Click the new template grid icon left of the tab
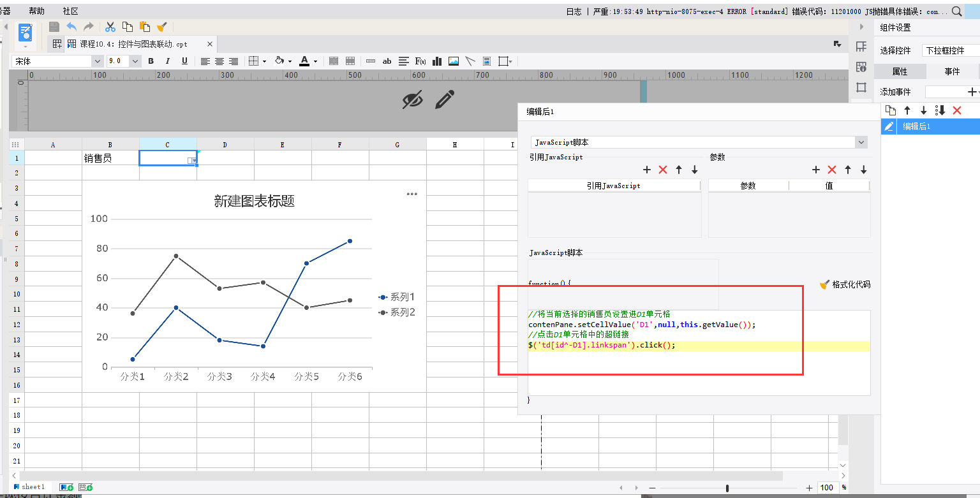The width and height of the screenshot is (980, 498). click(x=57, y=44)
